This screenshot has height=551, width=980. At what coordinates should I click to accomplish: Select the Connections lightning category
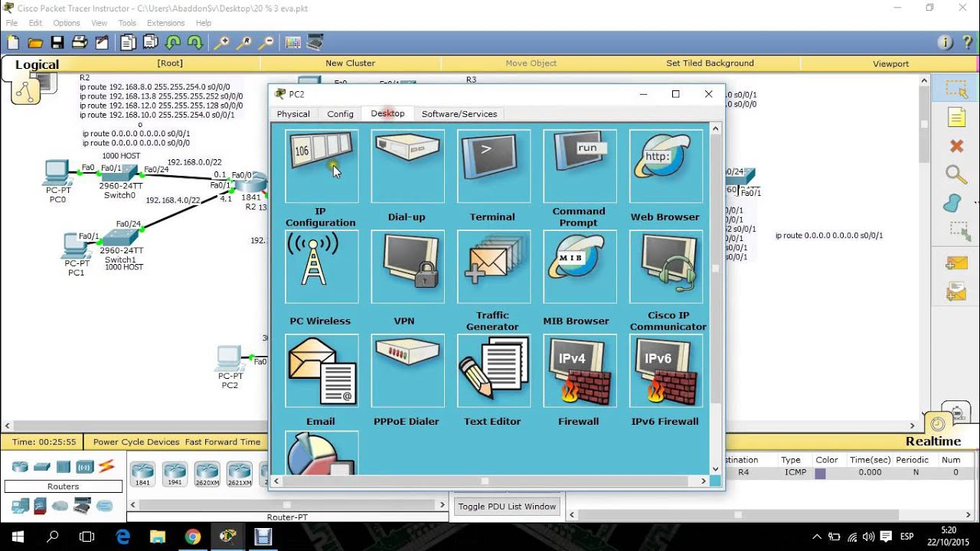point(106,466)
